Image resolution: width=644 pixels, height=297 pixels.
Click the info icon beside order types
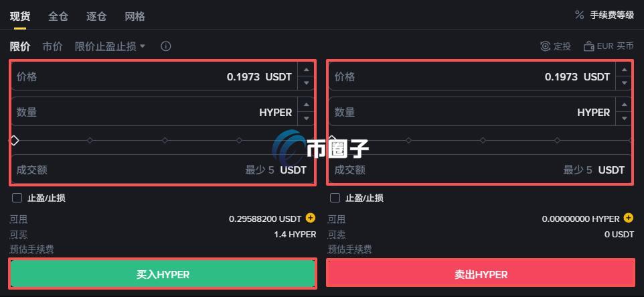165,46
